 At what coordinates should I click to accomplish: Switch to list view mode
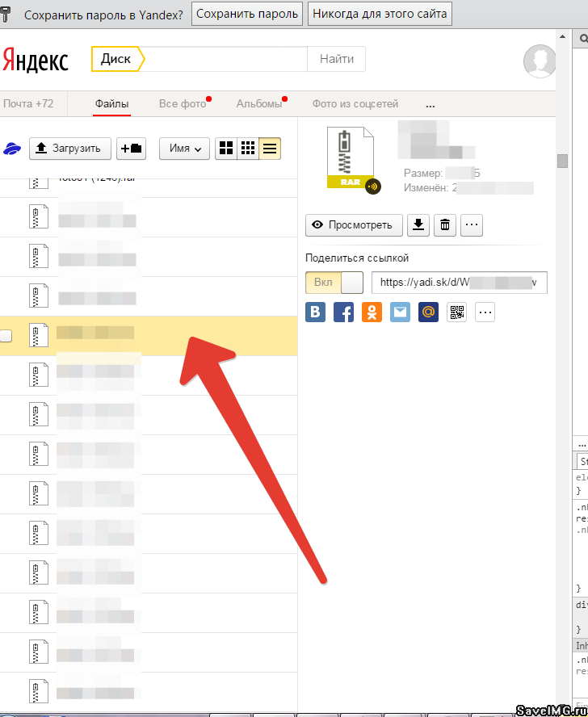(x=270, y=148)
